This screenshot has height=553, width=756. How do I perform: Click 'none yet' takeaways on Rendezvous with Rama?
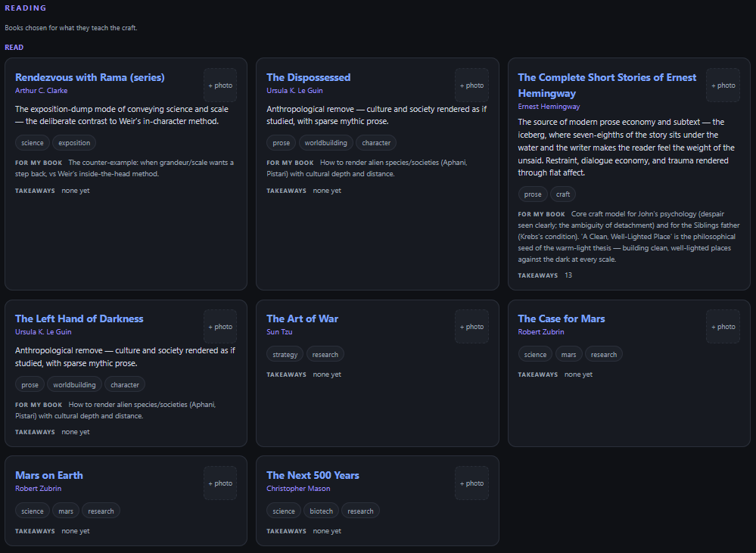point(76,191)
